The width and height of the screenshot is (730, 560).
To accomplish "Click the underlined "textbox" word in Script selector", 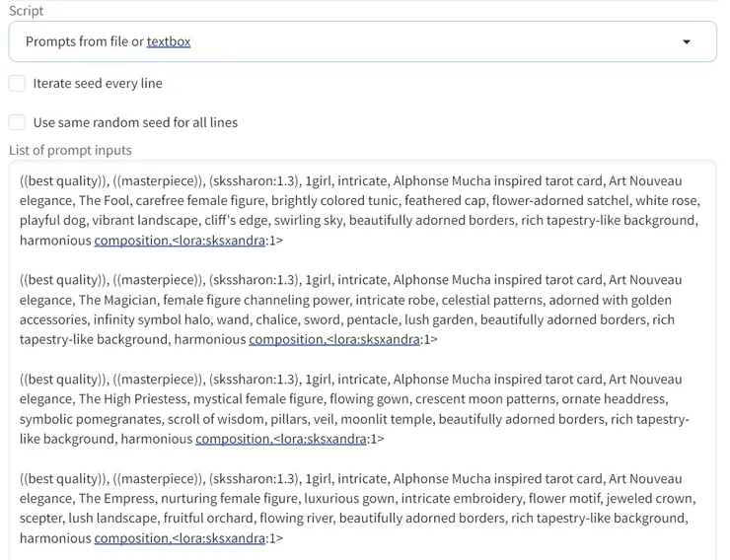I will (x=169, y=41).
